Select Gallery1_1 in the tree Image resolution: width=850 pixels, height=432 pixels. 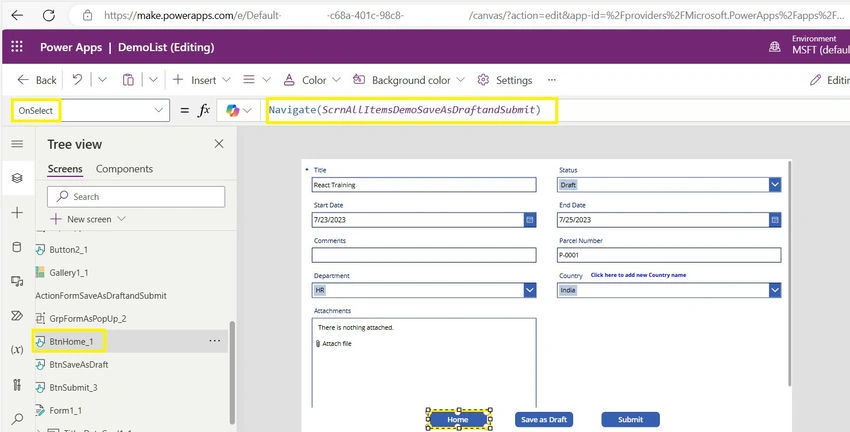(x=68, y=273)
